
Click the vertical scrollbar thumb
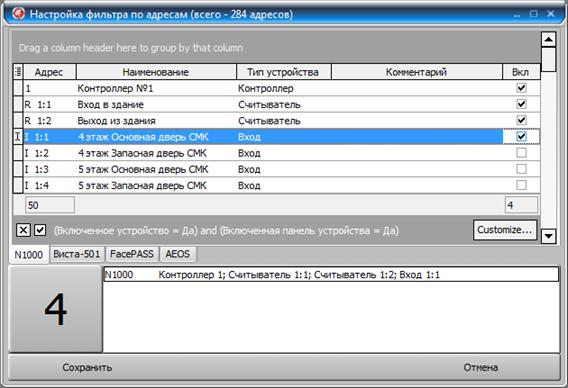(x=548, y=59)
